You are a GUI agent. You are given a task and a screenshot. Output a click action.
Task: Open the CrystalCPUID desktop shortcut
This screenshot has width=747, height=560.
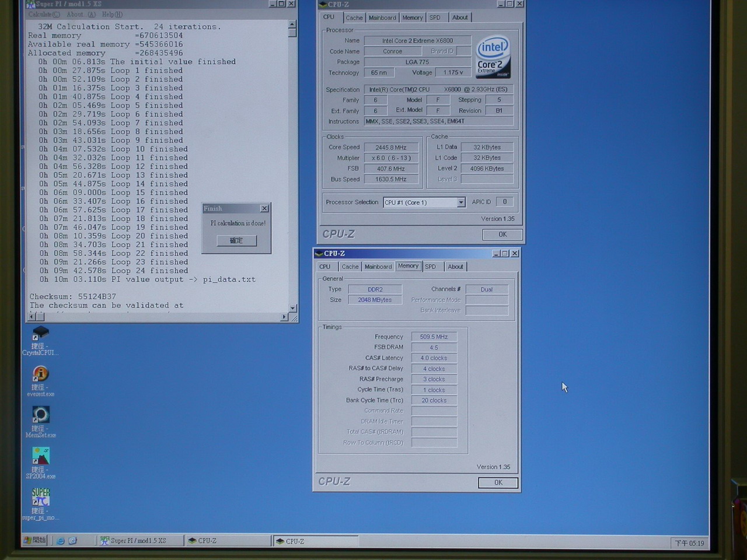pyautogui.click(x=40, y=341)
